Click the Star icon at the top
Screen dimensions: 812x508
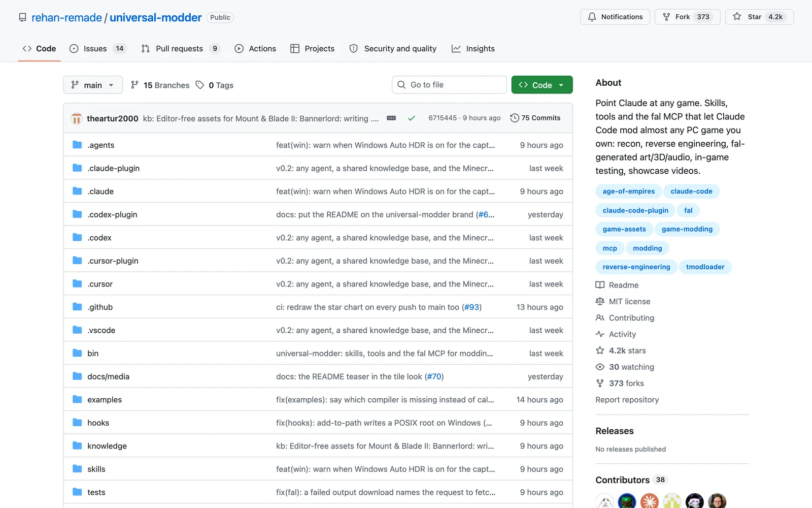pos(737,17)
